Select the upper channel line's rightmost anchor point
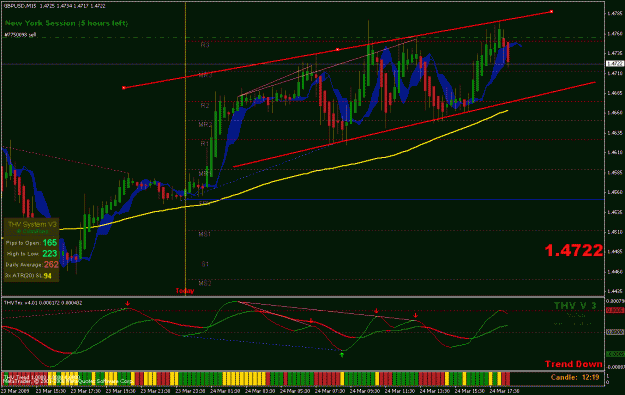This screenshot has width=625, height=395. pos(552,12)
